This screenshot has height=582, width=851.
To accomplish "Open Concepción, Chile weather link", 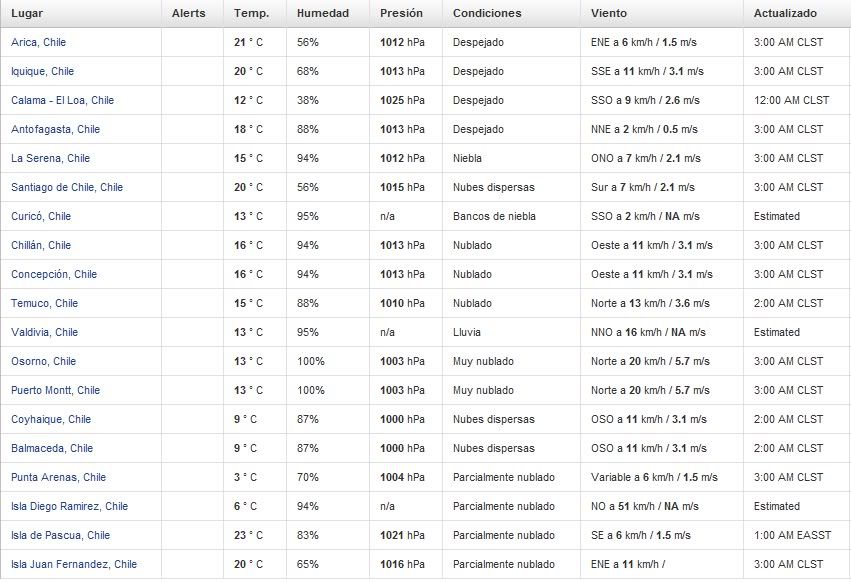I will pos(54,275).
